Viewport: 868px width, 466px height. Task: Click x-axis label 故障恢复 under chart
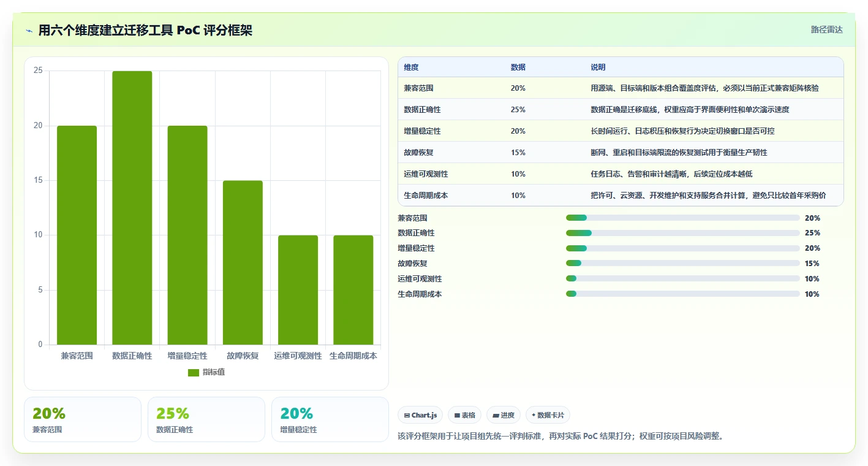(243, 356)
